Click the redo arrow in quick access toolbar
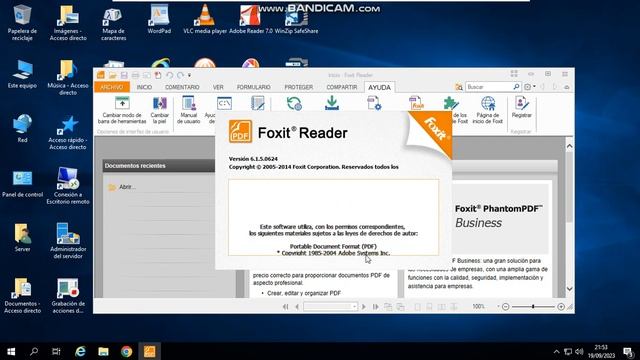The image size is (640, 360). [180, 75]
